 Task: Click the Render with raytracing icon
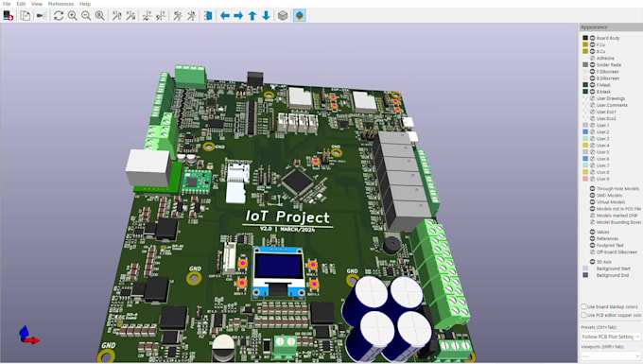(x=42, y=15)
